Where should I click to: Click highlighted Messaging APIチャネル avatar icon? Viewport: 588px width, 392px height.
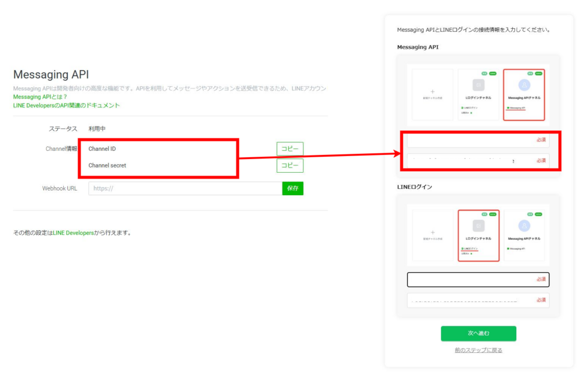pyautogui.click(x=524, y=85)
